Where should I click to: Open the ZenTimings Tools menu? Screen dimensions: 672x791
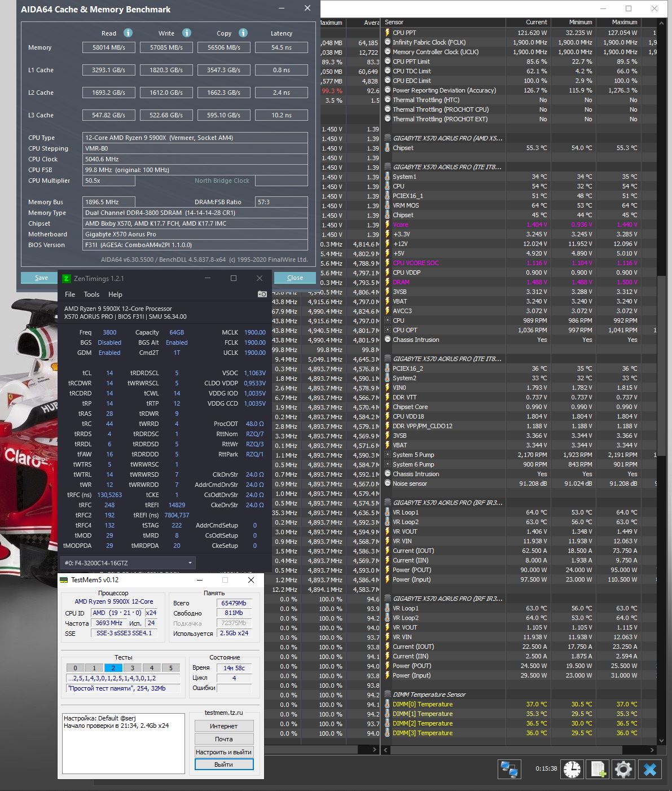(x=91, y=295)
